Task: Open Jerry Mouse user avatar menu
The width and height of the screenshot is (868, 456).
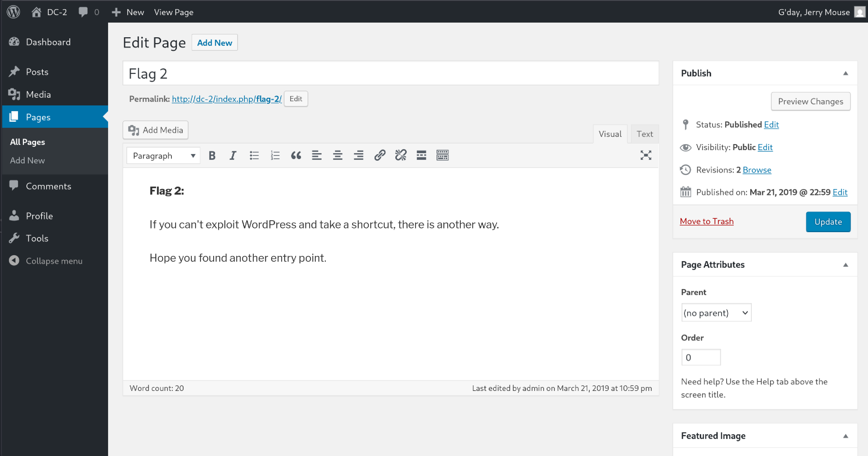Action: pos(859,12)
